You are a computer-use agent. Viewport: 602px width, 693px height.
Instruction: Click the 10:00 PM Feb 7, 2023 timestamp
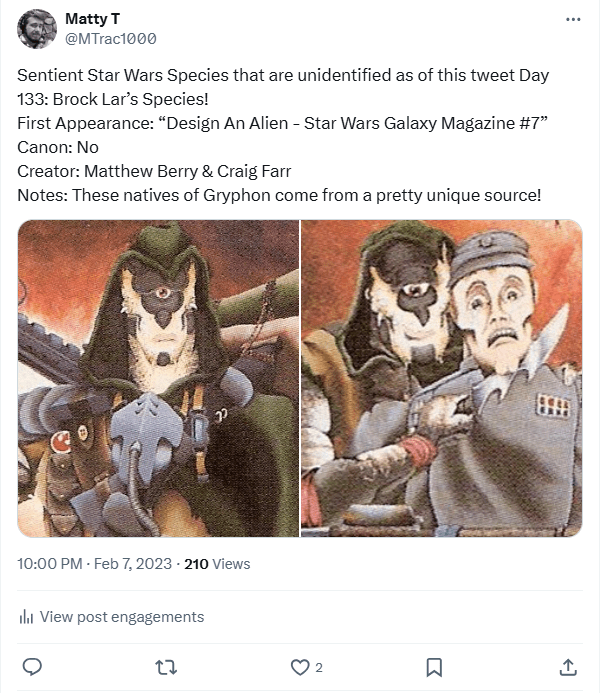coord(93,564)
